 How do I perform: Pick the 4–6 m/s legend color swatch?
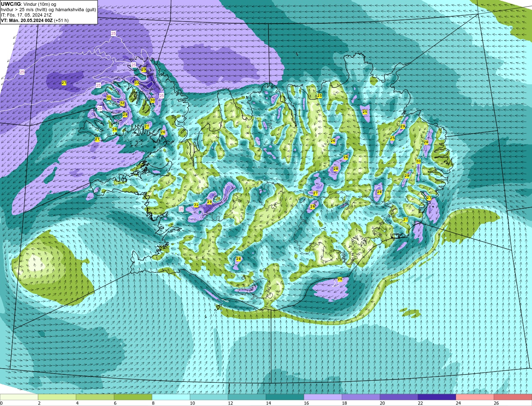coord(95,397)
